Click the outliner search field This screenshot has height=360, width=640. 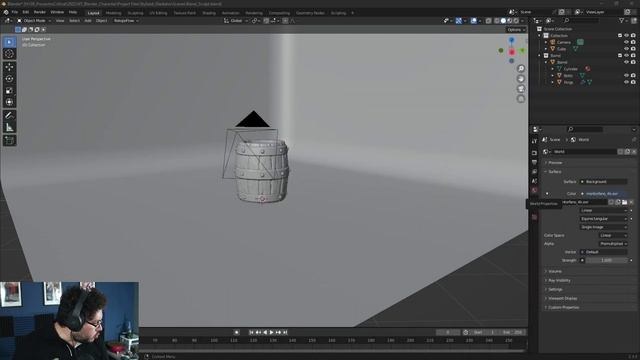click(x=582, y=20)
